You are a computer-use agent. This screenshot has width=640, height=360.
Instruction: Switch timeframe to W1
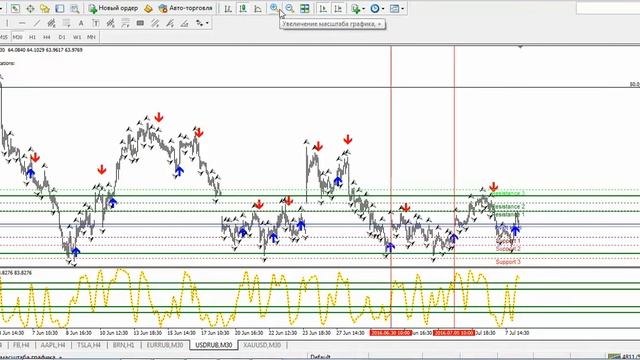click(77, 37)
